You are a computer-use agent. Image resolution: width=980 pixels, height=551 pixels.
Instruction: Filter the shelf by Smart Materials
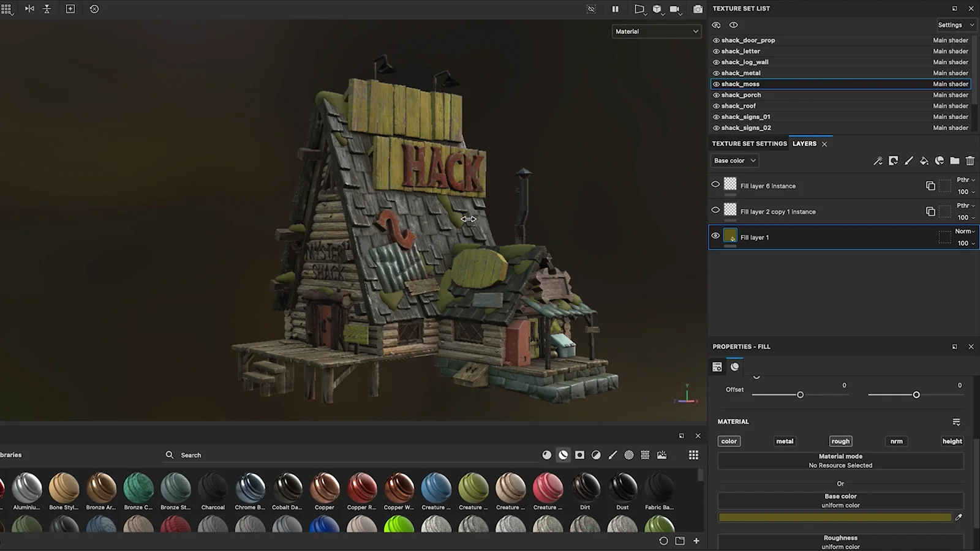click(x=563, y=455)
